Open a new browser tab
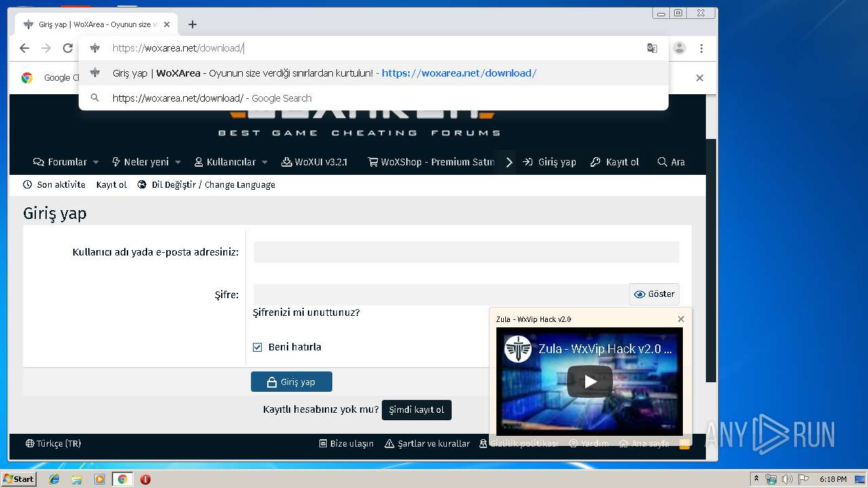Image resolution: width=868 pixels, height=488 pixels. coord(193,24)
